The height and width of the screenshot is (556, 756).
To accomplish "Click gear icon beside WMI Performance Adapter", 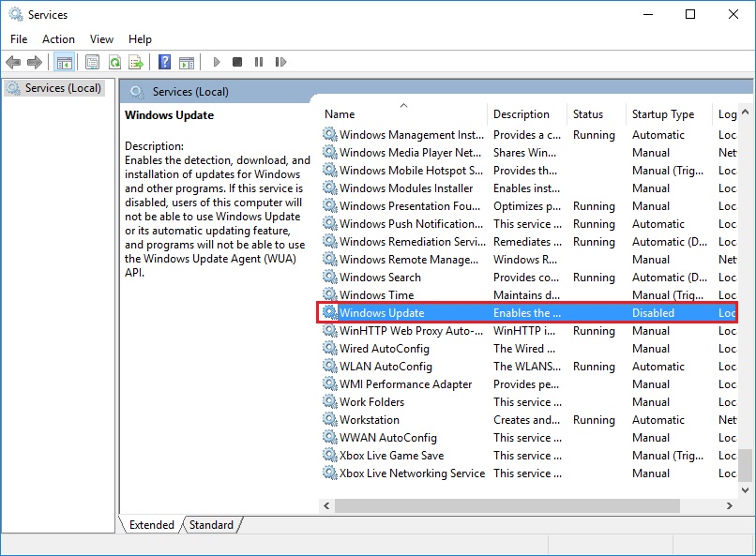I will click(330, 383).
